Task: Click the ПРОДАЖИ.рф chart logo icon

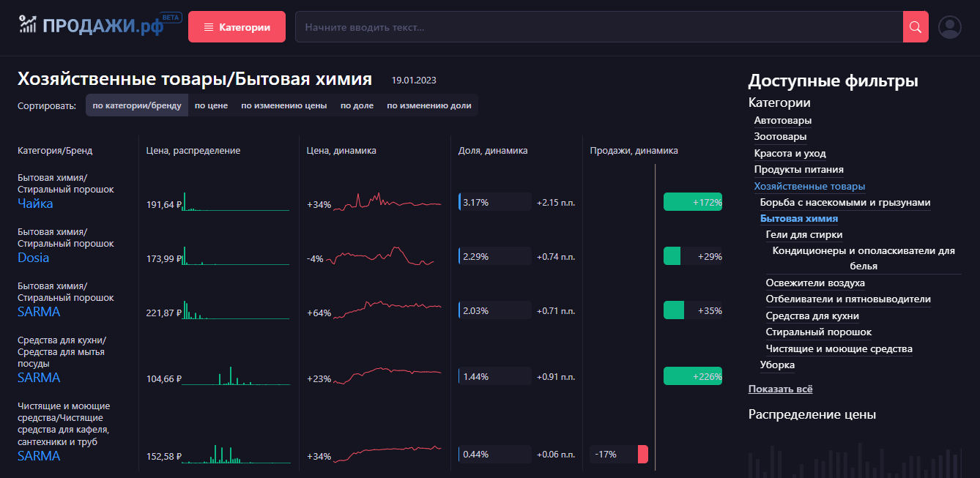Action: tap(28, 25)
